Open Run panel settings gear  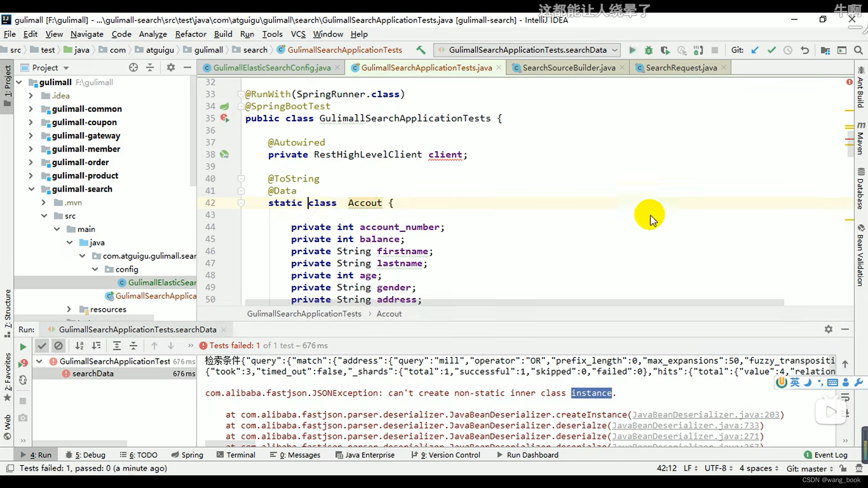click(828, 329)
